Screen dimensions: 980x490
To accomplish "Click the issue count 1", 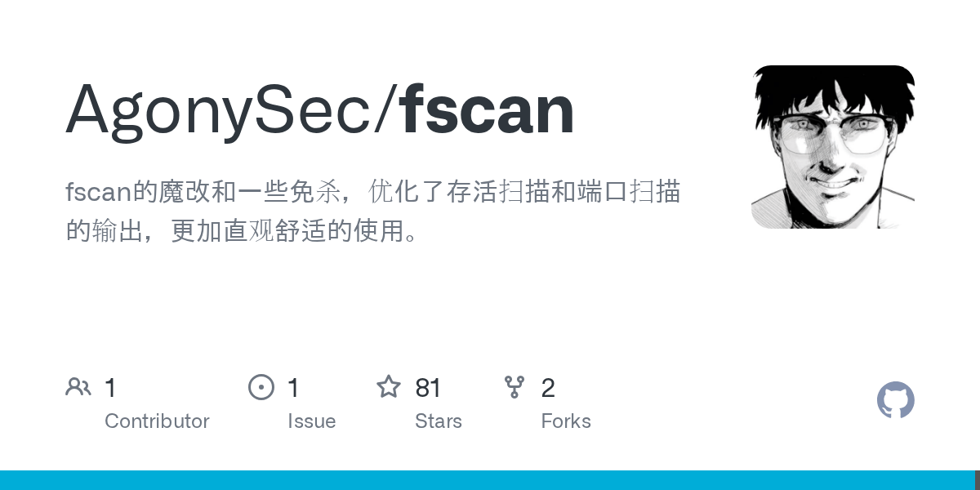I will coord(293,388).
